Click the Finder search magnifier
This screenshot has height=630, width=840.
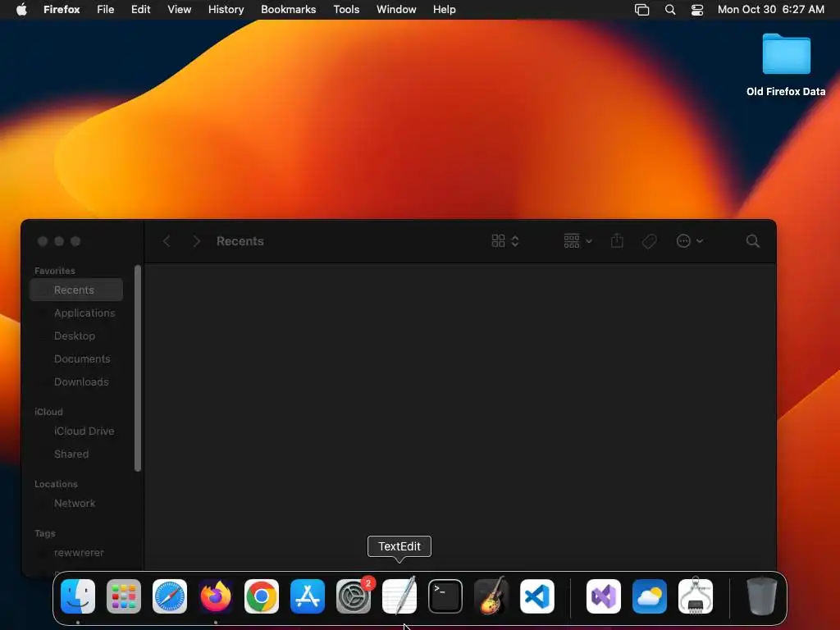753,241
